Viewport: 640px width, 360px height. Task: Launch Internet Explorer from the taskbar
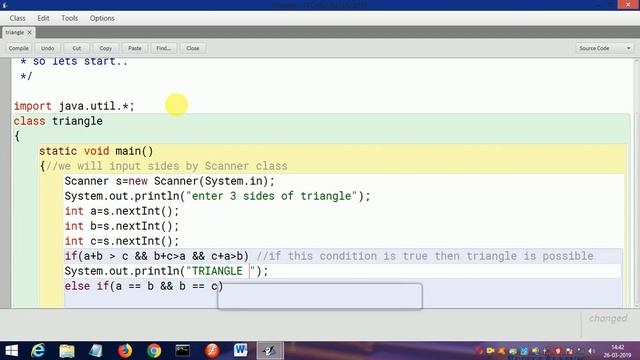point(38,351)
